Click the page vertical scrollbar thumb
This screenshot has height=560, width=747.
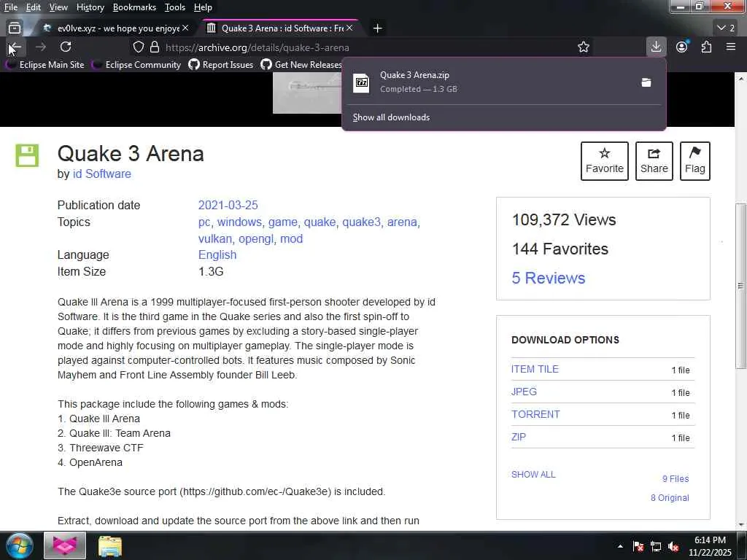[x=740, y=286]
